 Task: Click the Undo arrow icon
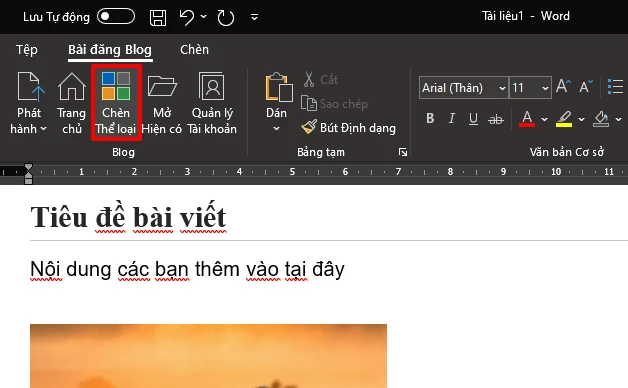click(187, 17)
